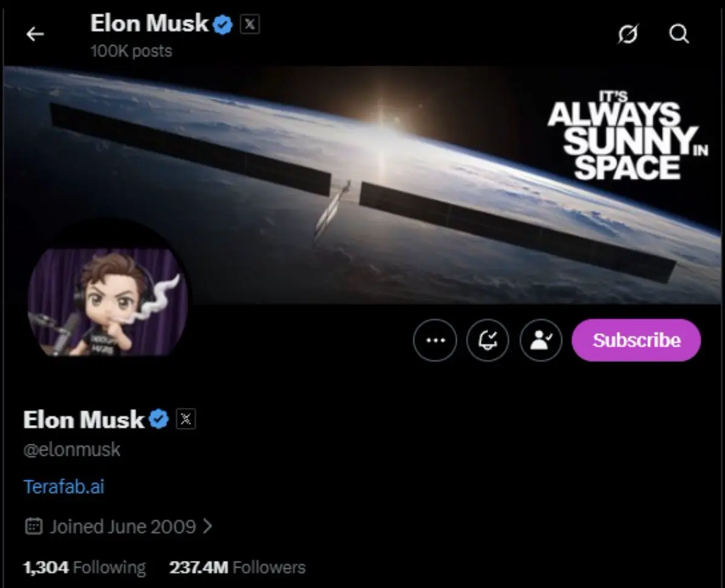Click blue verified badge beside profile name

tap(158, 419)
